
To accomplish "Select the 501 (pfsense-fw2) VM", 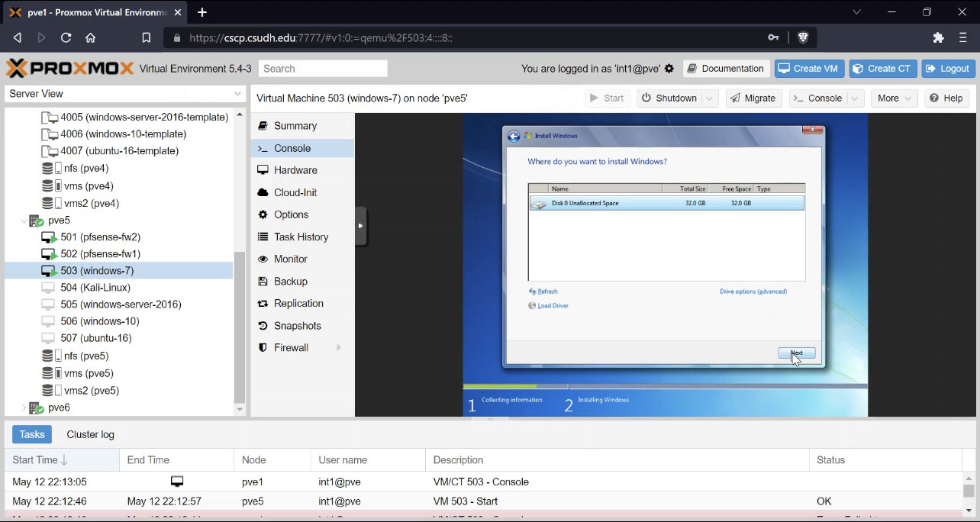I will (x=100, y=237).
